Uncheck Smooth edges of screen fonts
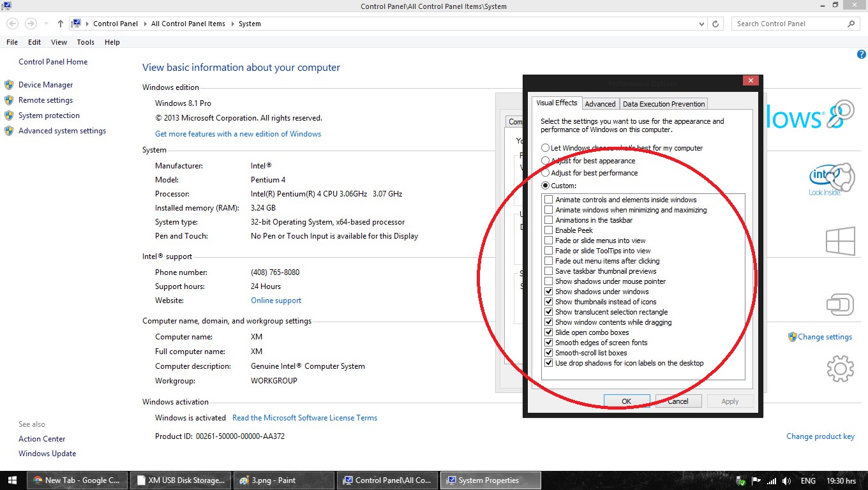Image resolution: width=868 pixels, height=490 pixels. [x=548, y=343]
